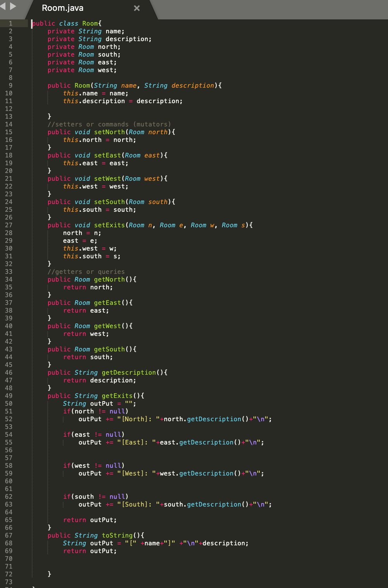Screen dimensions: 388x588
Task: Click the if(south != null) statement
Action: click(96, 496)
